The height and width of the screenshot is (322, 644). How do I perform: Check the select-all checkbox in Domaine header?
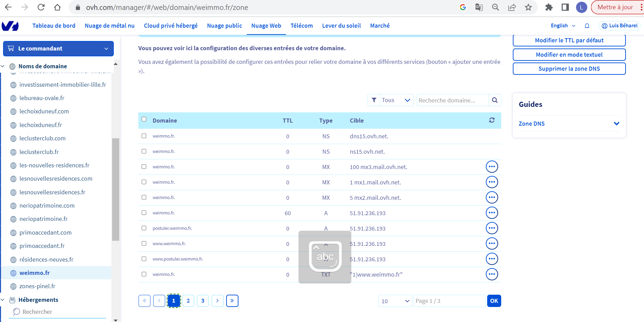pos(144,119)
